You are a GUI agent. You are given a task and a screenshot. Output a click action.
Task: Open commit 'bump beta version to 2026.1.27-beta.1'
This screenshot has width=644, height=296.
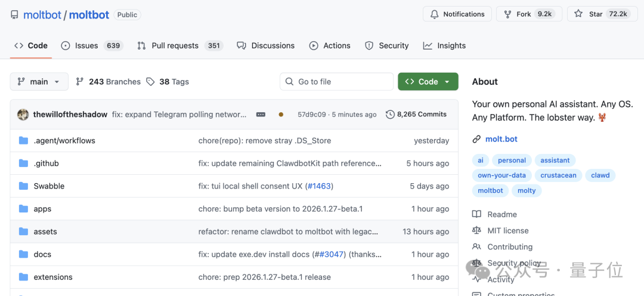pyautogui.click(x=280, y=209)
